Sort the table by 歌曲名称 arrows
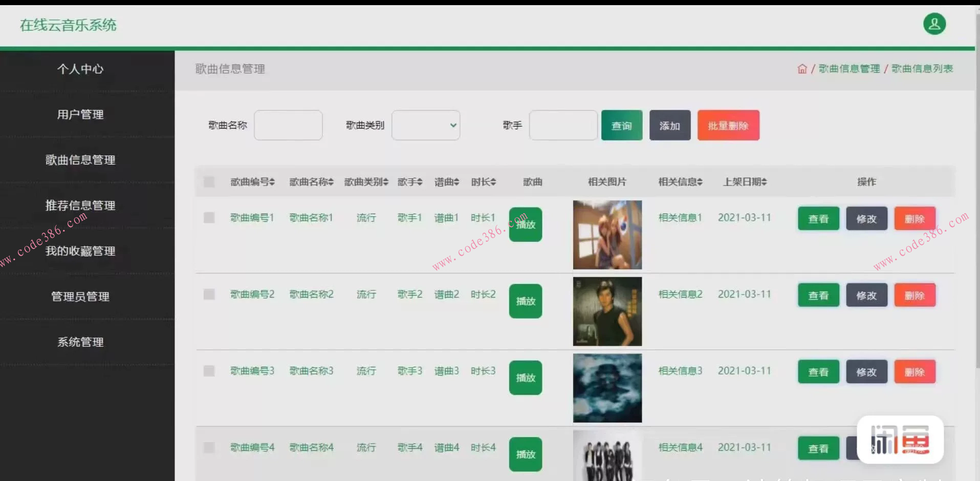This screenshot has width=980, height=481. tap(330, 181)
